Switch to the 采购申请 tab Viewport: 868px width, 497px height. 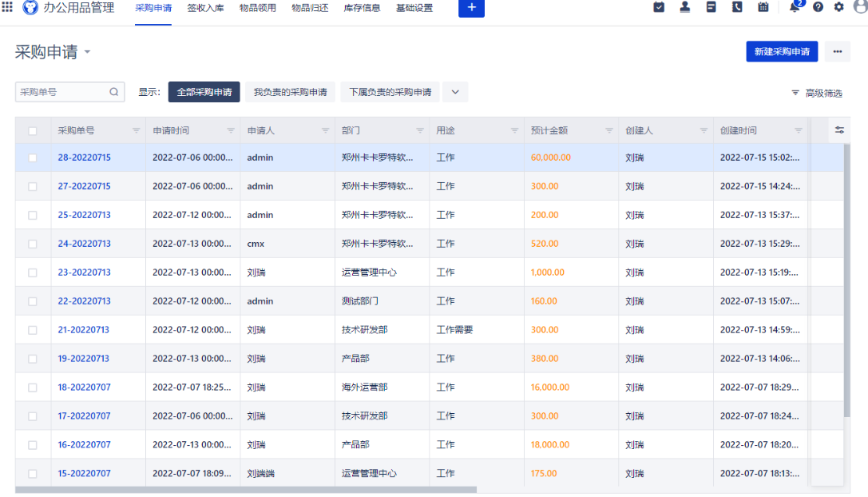click(x=153, y=8)
